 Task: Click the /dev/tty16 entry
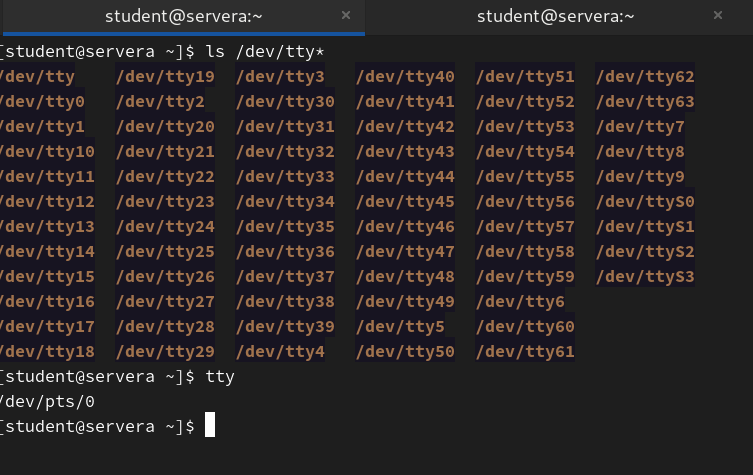[x=47, y=301]
